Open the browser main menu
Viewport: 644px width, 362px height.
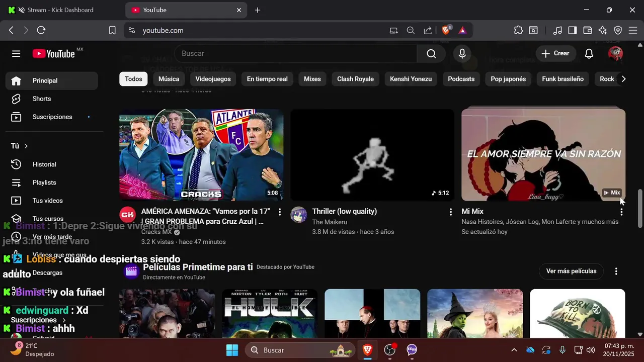(633, 30)
